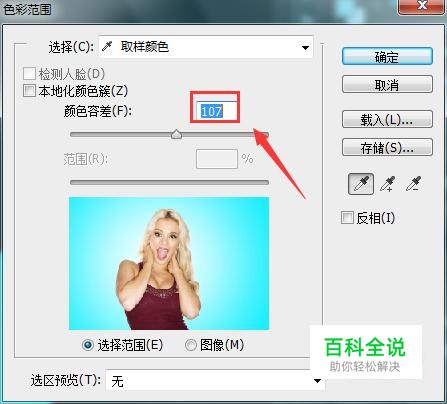Click the 颜色容差 slider handle
Image resolution: width=447 pixels, height=404 pixels.
click(176, 134)
